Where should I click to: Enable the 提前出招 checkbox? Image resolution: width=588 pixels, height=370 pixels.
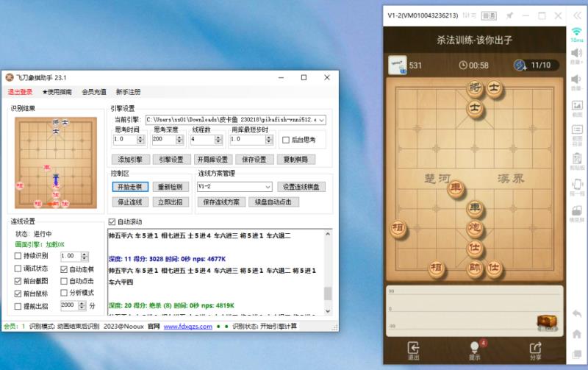tap(18, 306)
